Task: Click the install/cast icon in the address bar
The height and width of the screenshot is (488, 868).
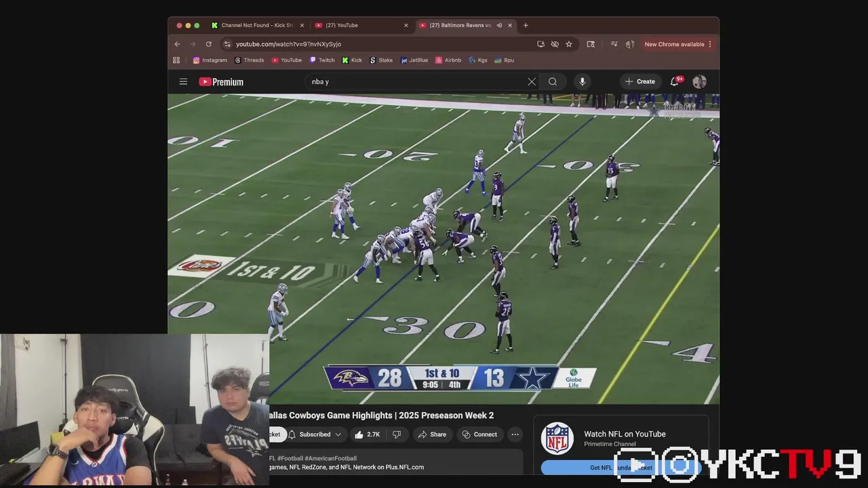Action: (540, 44)
